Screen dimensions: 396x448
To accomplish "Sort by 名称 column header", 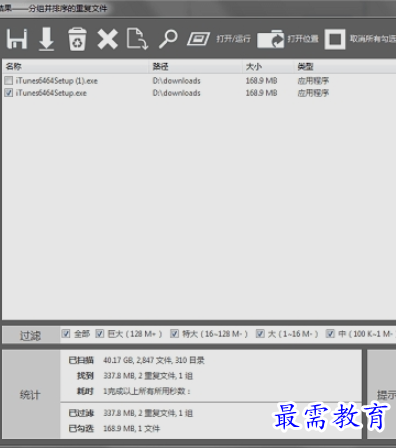I will [x=75, y=67].
